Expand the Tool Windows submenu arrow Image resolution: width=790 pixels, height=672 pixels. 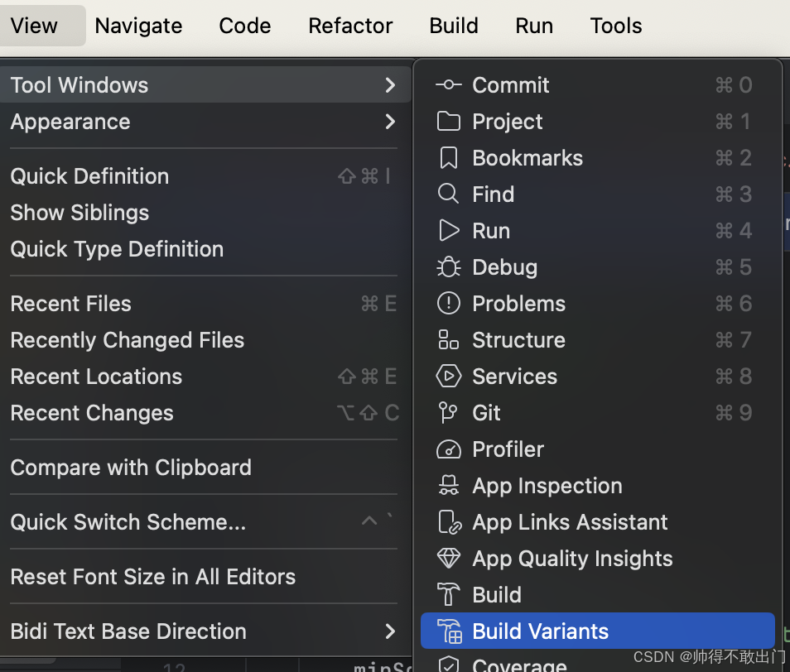click(390, 85)
